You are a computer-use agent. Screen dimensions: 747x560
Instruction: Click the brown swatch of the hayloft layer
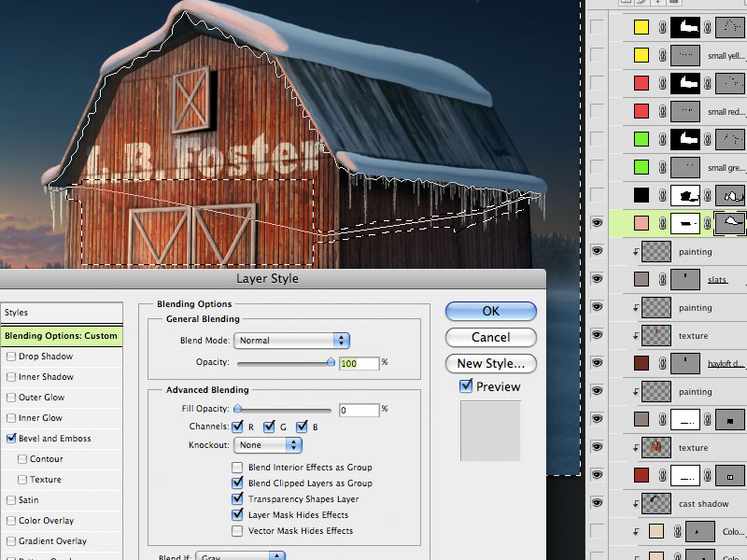tap(641, 363)
